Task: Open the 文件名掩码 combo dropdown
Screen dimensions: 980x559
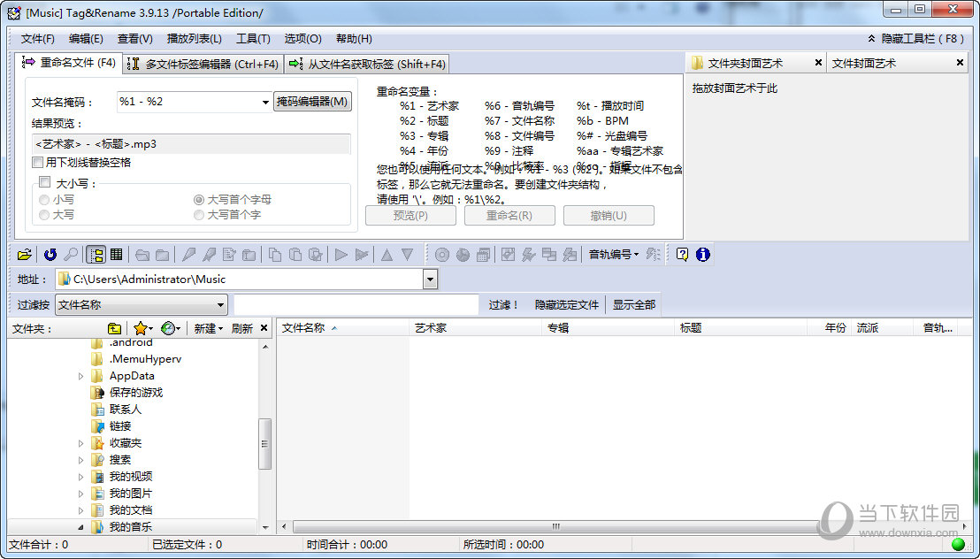Action: 265,102
